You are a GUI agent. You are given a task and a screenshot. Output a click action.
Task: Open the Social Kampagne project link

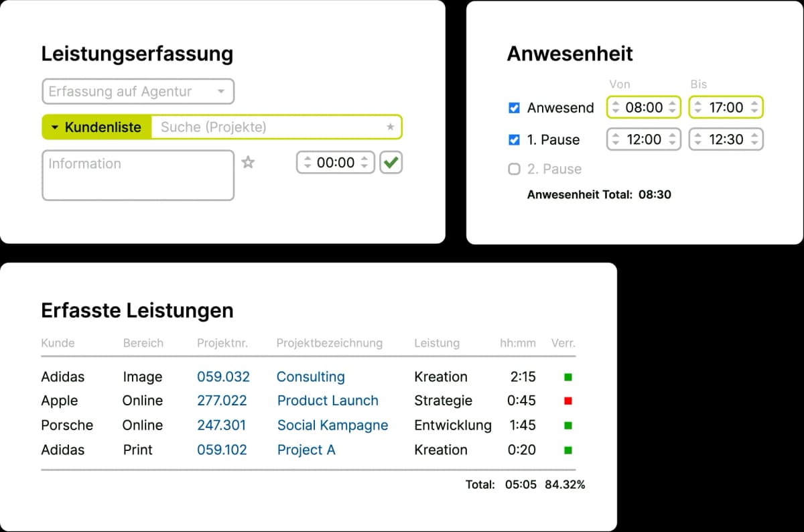(332, 425)
